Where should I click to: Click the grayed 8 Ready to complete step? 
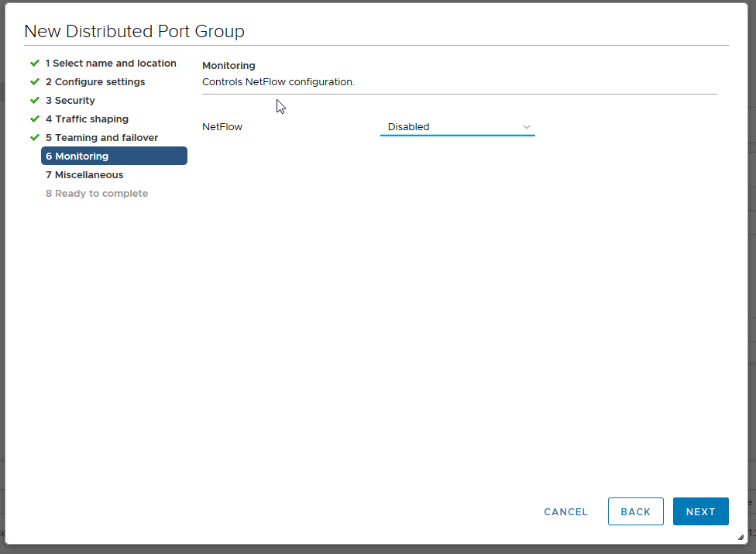point(96,193)
